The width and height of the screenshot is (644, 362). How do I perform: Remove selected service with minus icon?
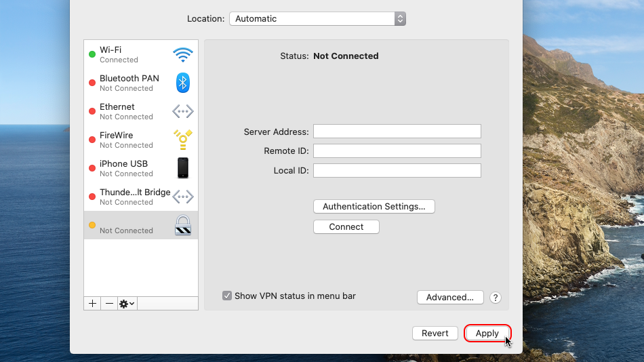pyautogui.click(x=109, y=304)
